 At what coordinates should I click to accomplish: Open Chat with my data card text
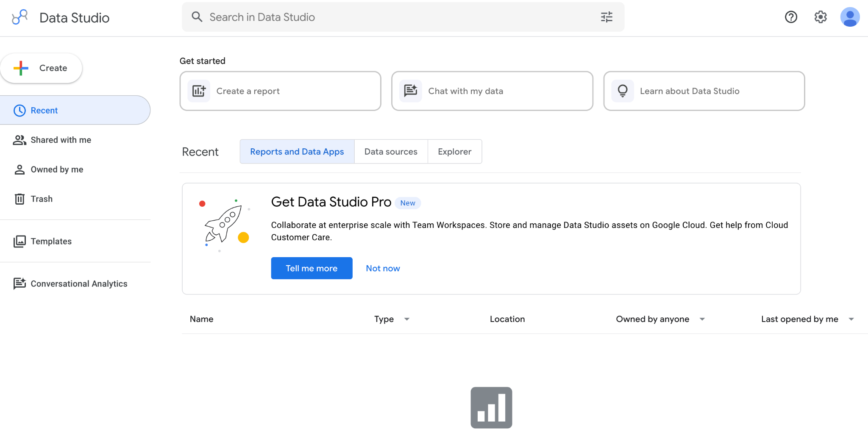click(x=466, y=91)
